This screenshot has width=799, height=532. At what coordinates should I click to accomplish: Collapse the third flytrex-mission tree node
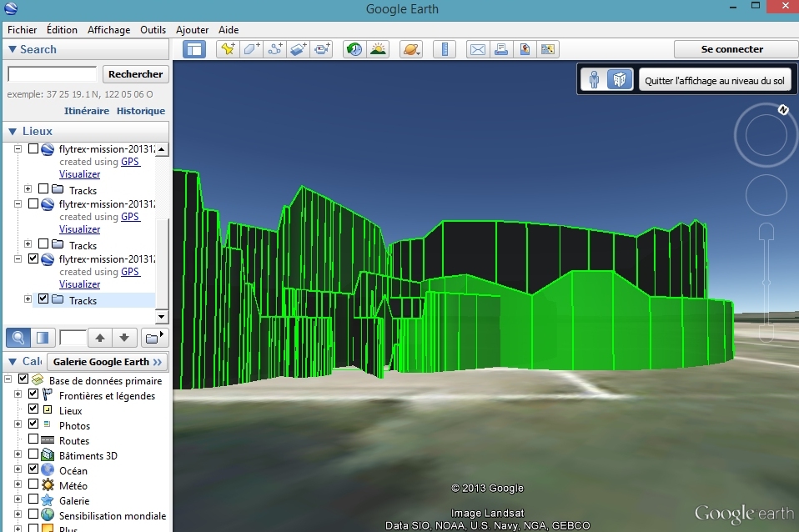tap(18, 258)
